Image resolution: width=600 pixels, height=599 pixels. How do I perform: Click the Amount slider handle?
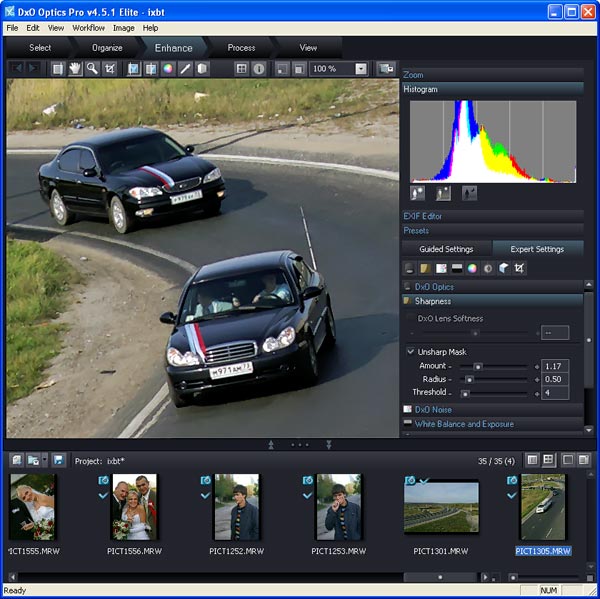point(478,367)
